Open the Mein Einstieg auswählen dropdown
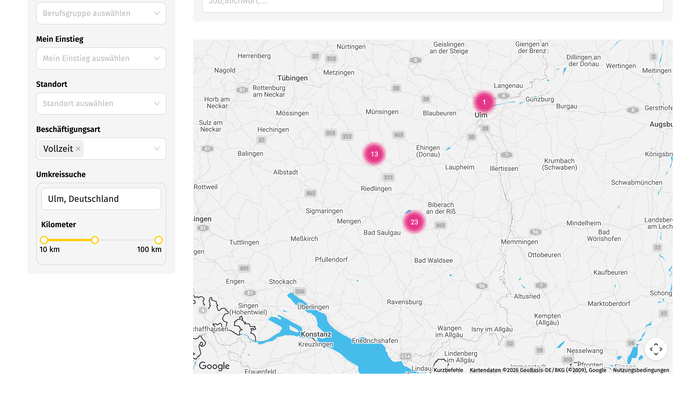This screenshot has height=394, width=700. (x=101, y=58)
